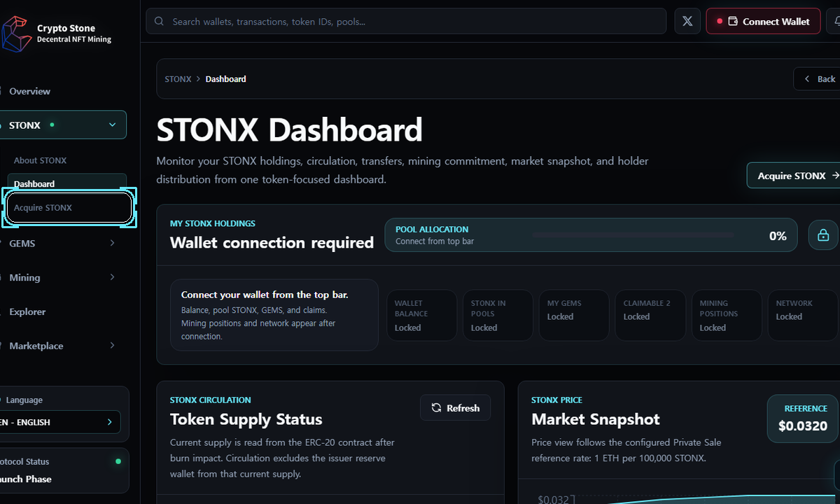Open Explorer in the sidebar

tap(27, 311)
